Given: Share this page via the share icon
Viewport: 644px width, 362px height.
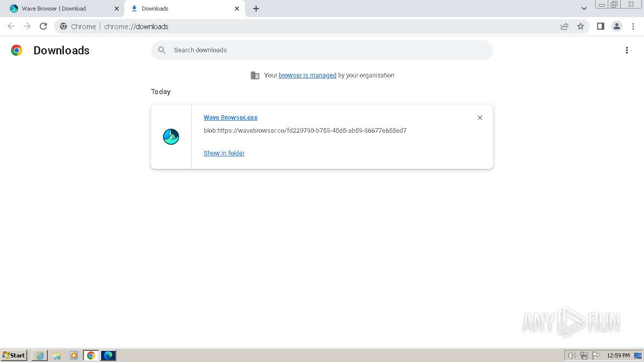Looking at the screenshot, I should (565, 26).
